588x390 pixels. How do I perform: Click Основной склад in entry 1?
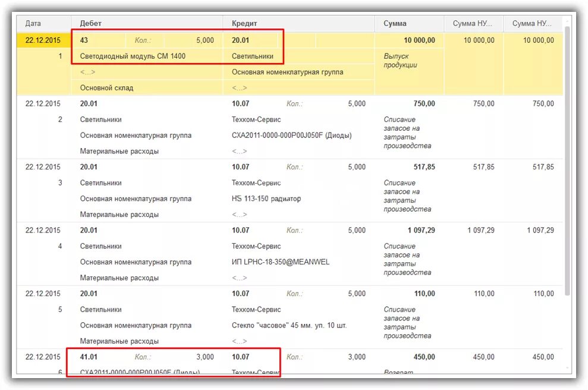pyautogui.click(x=106, y=88)
